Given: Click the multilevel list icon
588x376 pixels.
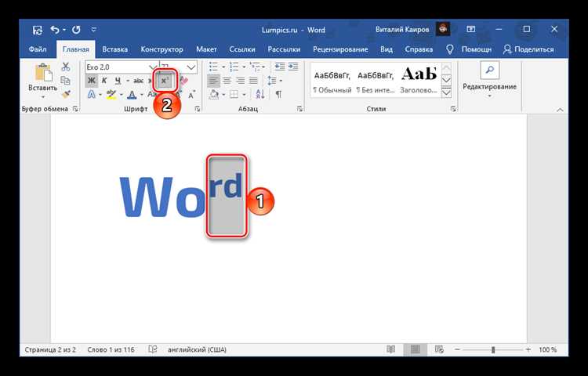Looking at the screenshot, I should [255, 67].
